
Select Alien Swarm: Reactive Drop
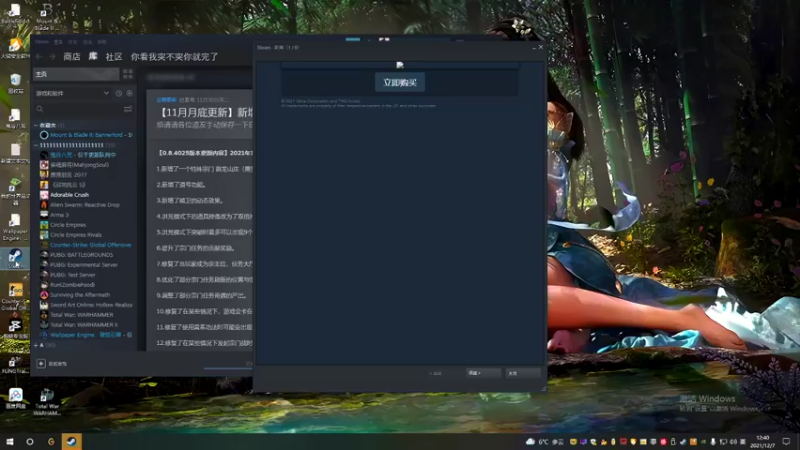(85, 205)
